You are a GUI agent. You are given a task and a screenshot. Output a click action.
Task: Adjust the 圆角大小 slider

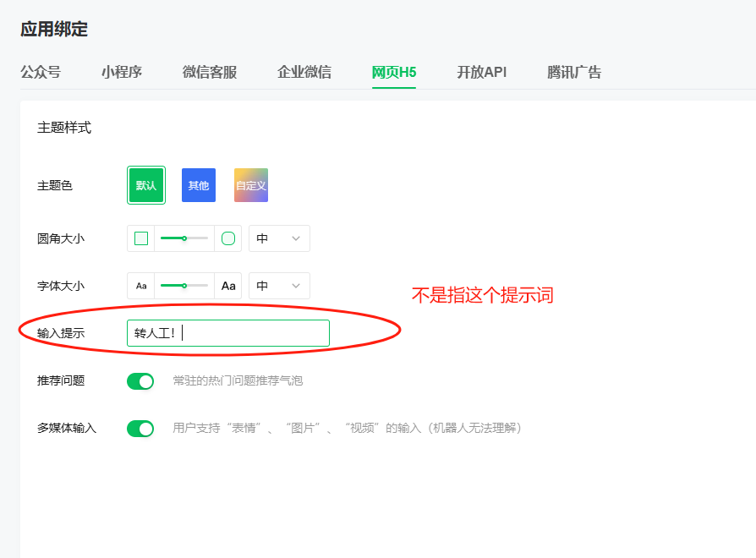click(184, 238)
